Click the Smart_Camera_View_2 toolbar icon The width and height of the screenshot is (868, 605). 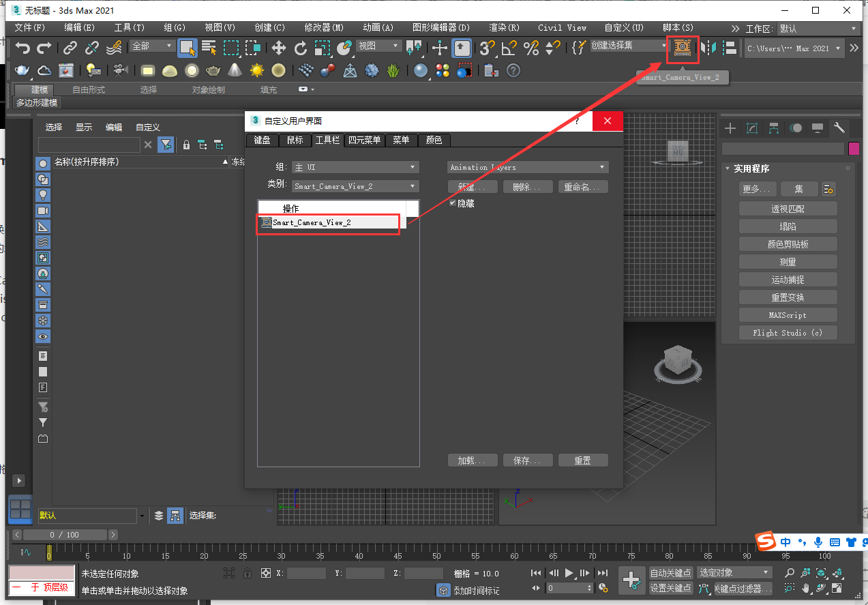pos(682,47)
